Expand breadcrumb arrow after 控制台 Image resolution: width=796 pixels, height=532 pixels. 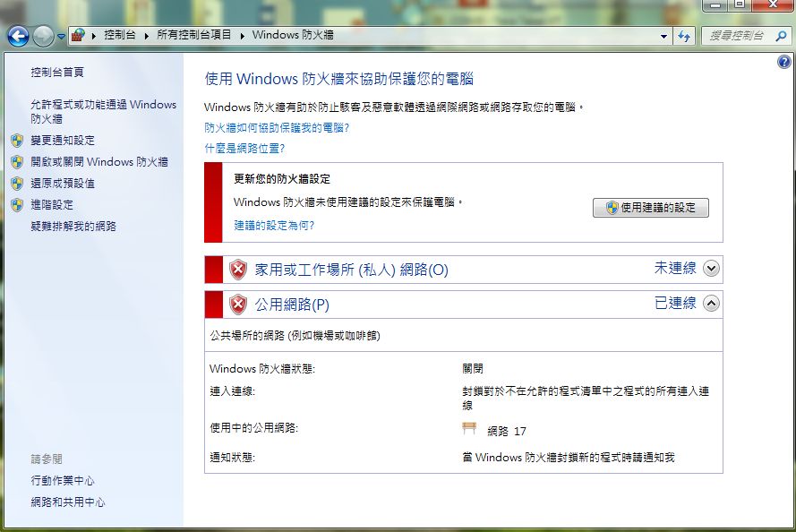point(146,36)
